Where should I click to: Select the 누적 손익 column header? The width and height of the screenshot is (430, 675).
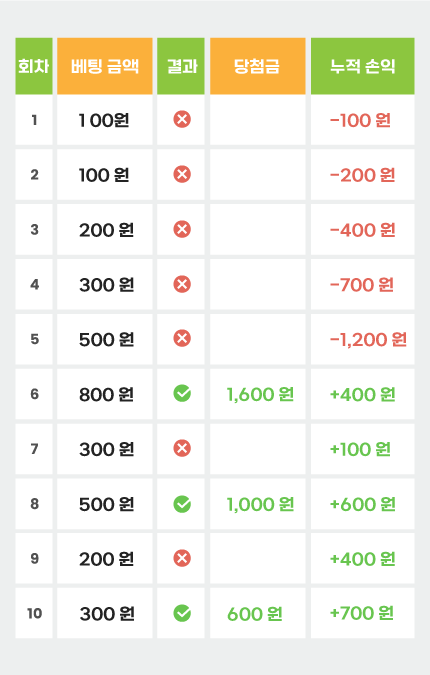363,66
